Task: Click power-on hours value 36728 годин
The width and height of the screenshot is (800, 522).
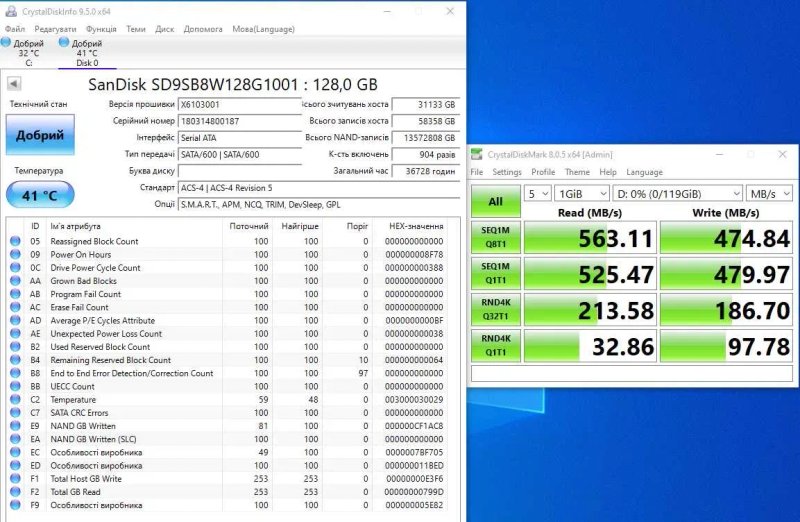Action: coord(426,171)
